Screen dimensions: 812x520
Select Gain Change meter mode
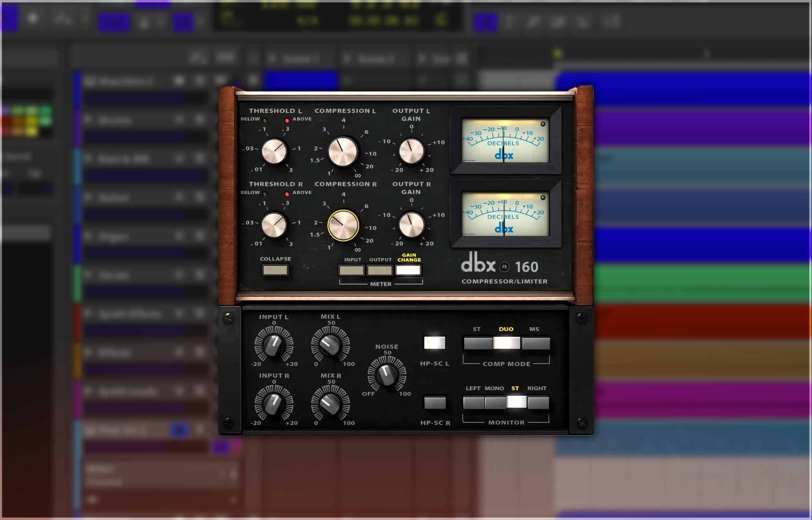[x=408, y=270]
